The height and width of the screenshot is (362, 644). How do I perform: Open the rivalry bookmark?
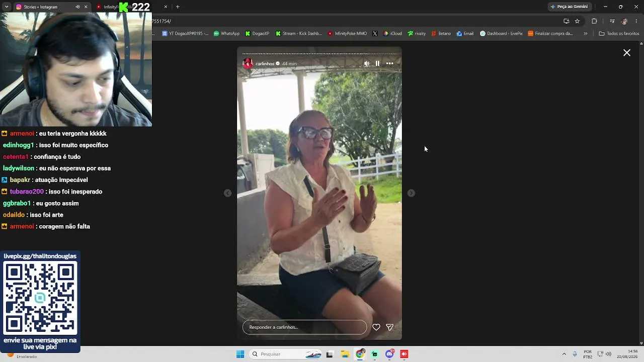tap(417, 34)
